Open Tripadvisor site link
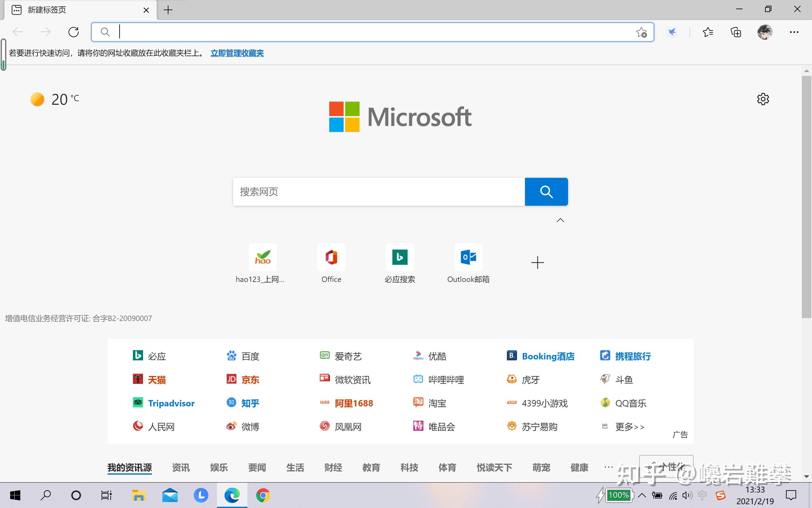812x508 pixels. tap(164, 403)
